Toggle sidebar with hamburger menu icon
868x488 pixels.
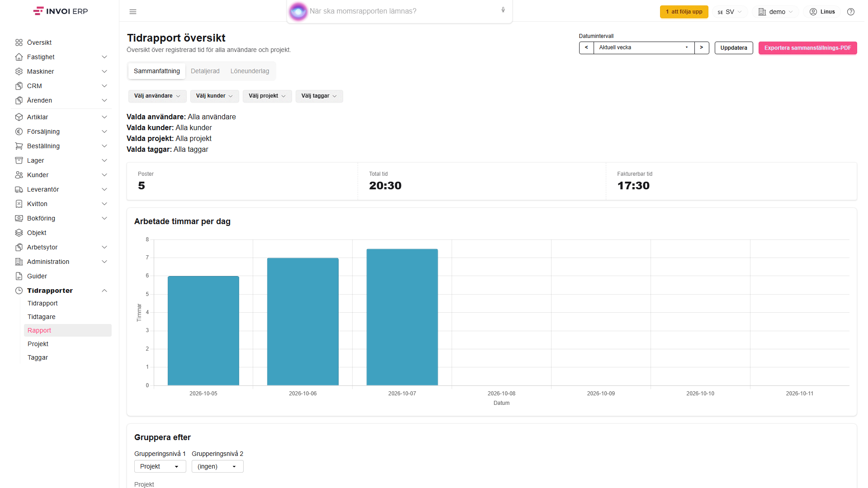tap(133, 12)
